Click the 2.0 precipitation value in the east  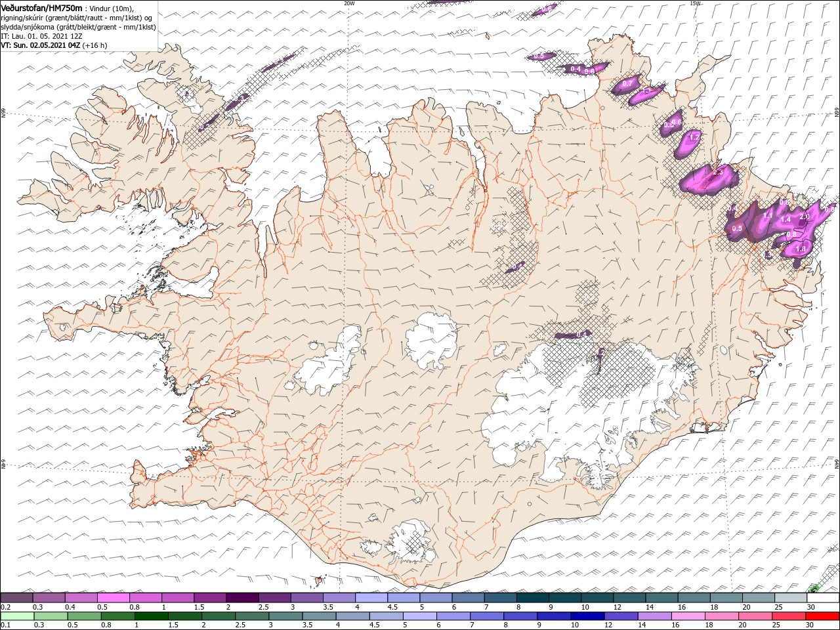tap(805, 217)
